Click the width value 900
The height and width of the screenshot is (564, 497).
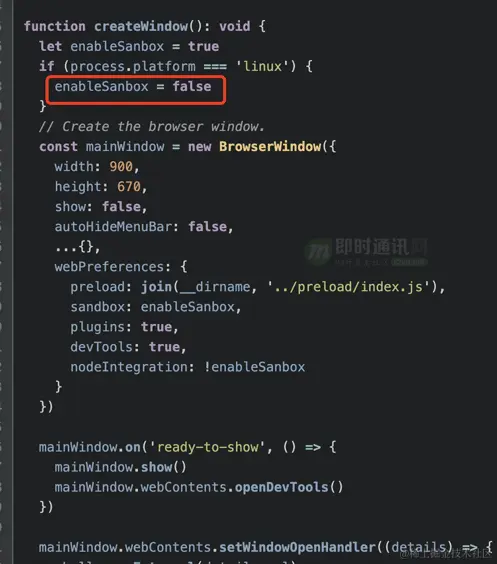(121, 167)
